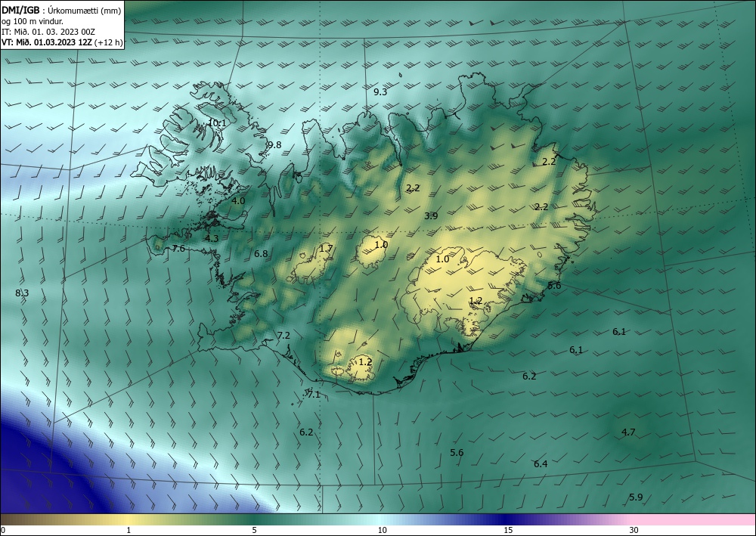Click the 7.1 value off the south coast
This screenshot has width=756, height=536.
[x=314, y=395]
